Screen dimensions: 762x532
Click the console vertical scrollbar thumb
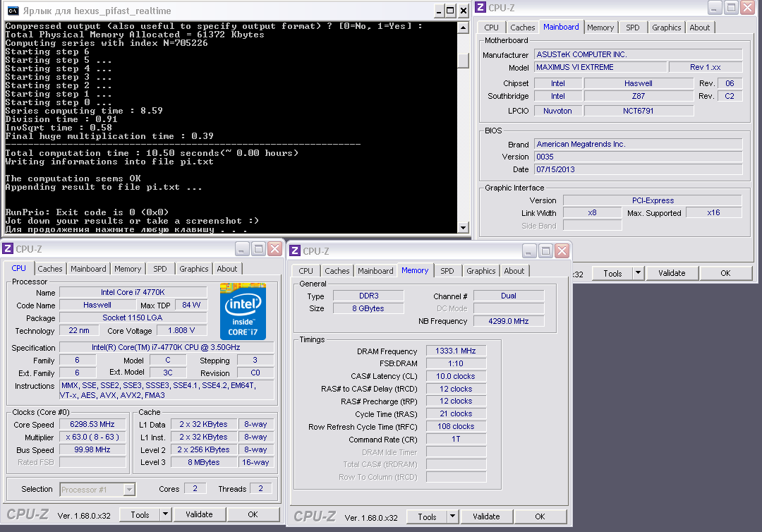pos(463,60)
